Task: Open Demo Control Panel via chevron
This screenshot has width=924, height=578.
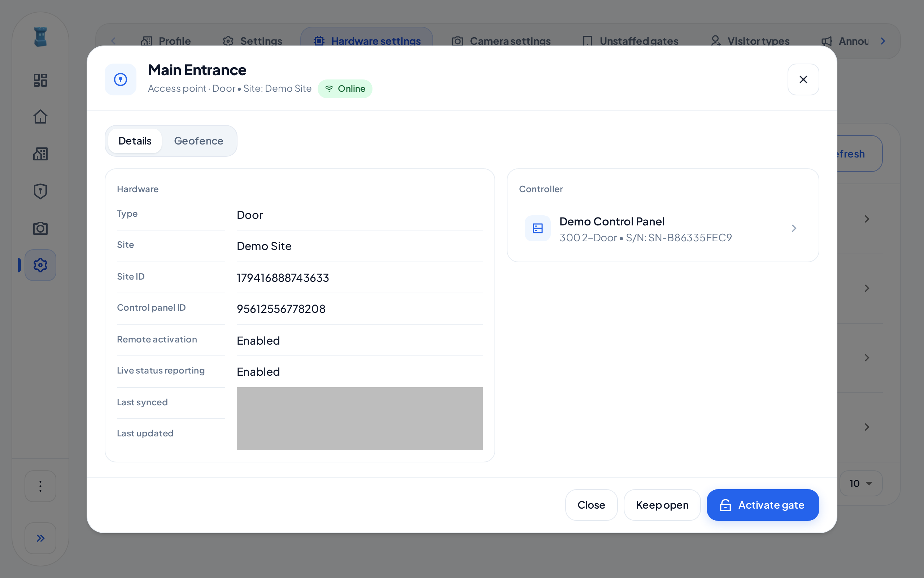Action: pyautogui.click(x=794, y=228)
